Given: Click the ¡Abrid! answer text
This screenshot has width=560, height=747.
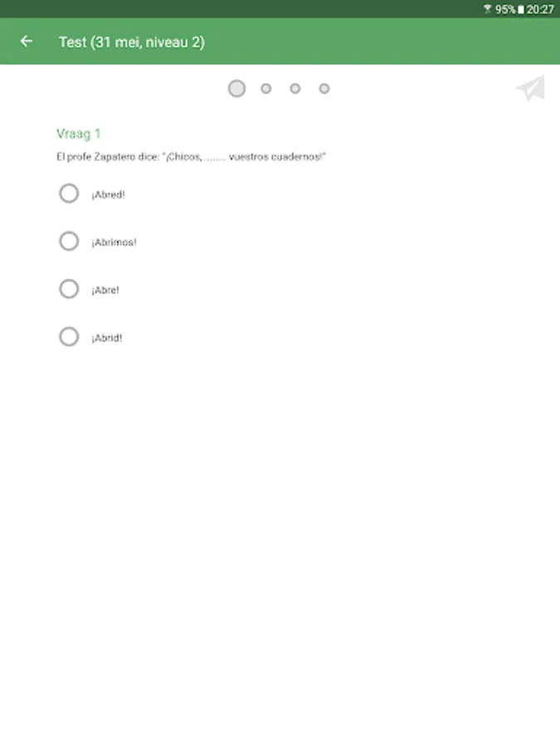Looking at the screenshot, I should coord(107,338).
